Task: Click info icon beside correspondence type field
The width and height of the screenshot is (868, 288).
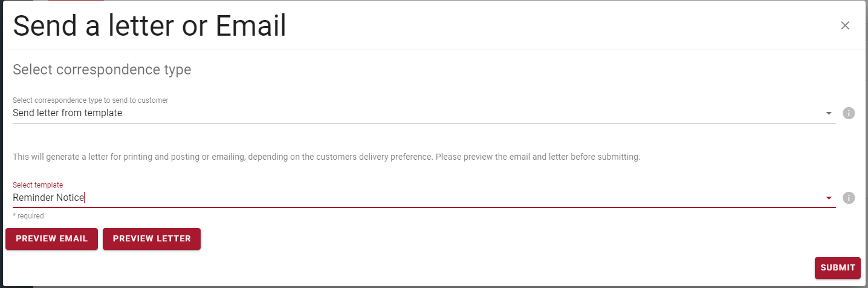Action: pos(849,113)
